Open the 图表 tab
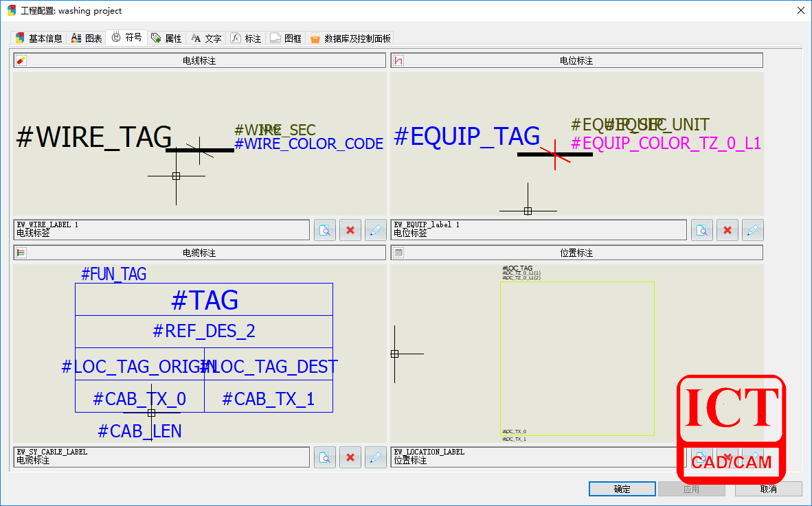This screenshot has height=506, width=812. click(87, 38)
